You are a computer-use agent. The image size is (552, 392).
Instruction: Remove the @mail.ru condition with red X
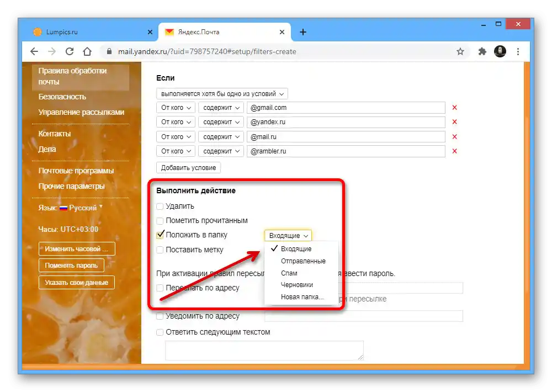(454, 137)
